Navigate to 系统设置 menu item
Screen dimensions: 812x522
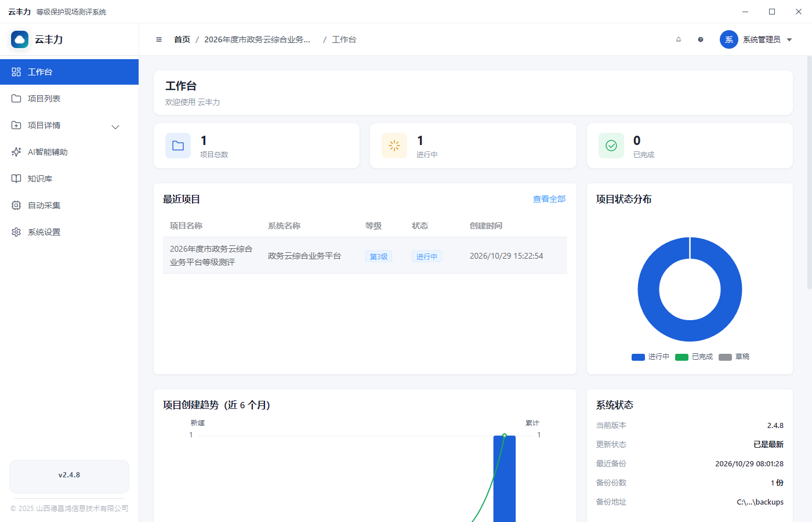69,232
